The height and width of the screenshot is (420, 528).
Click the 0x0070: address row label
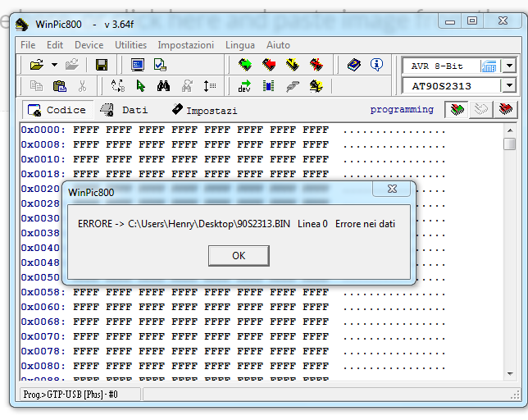point(43,336)
